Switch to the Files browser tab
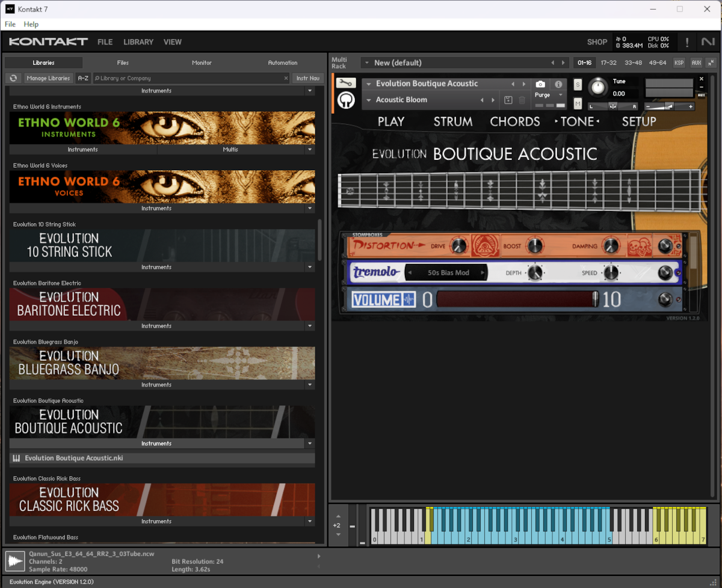 click(x=123, y=63)
